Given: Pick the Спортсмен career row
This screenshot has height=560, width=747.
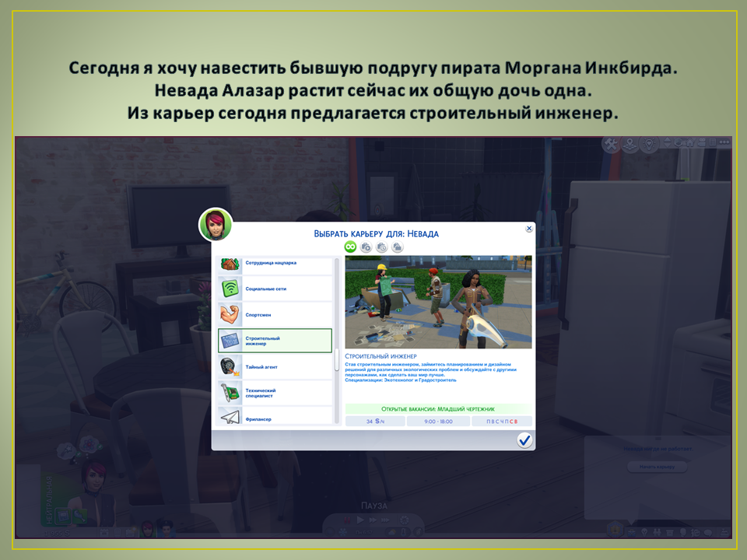Looking at the screenshot, I should [x=275, y=315].
